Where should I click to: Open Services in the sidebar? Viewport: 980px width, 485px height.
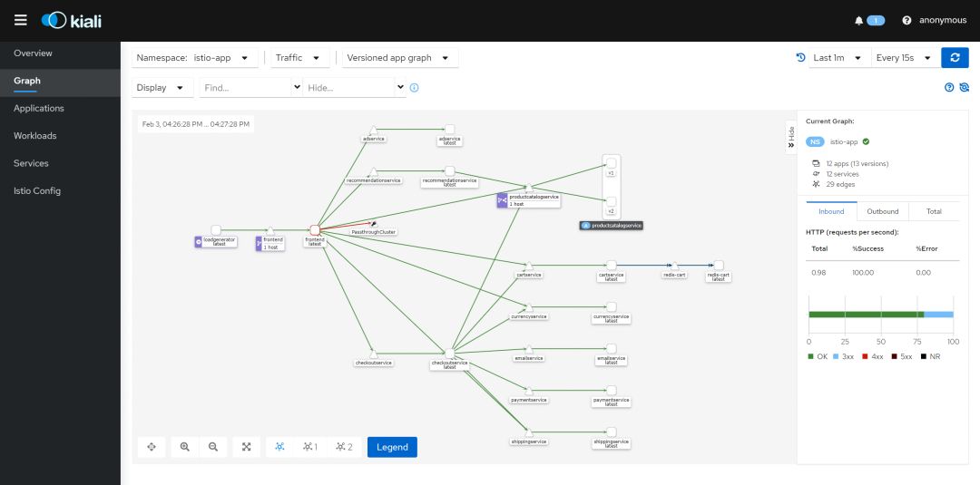click(60, 163)
